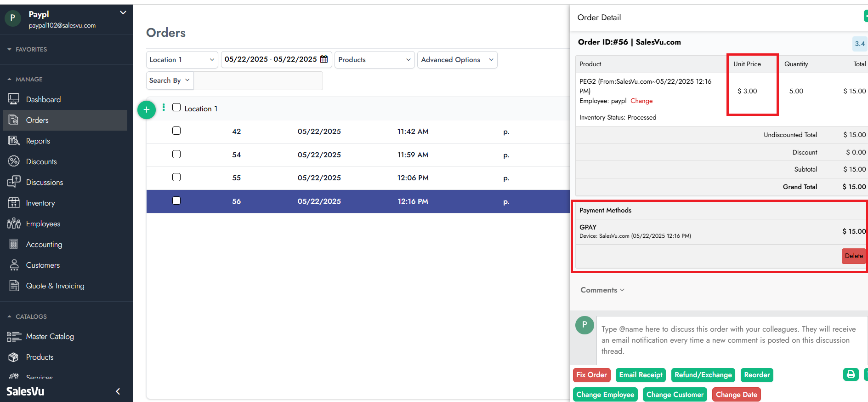This screenshot has height=402, width=868.
Task: Select order 55 time 12:06 PM
Action: (413, 178)
